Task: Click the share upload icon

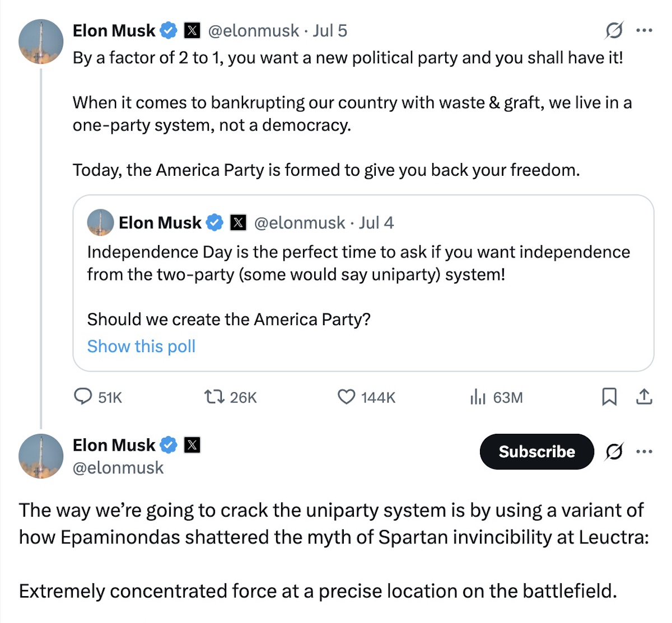Action: 645,397
